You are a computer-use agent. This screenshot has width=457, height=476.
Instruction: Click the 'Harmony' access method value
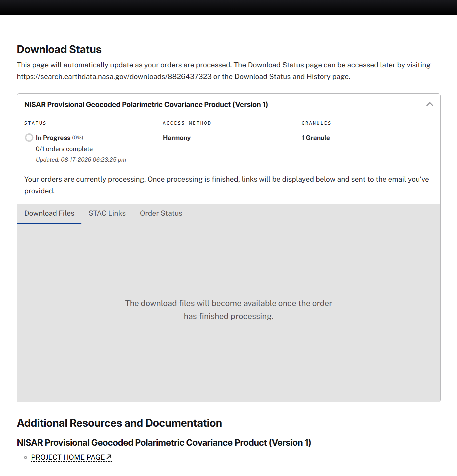(x=177, y=138)
